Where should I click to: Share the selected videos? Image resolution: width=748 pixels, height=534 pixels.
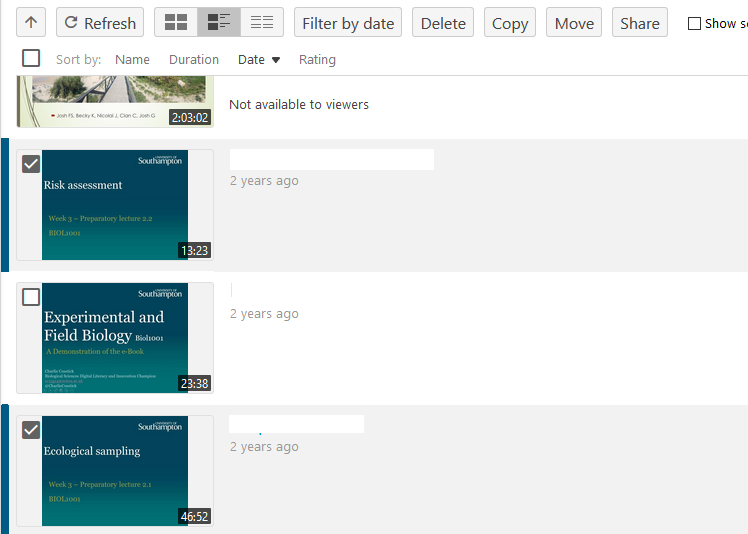640,23
